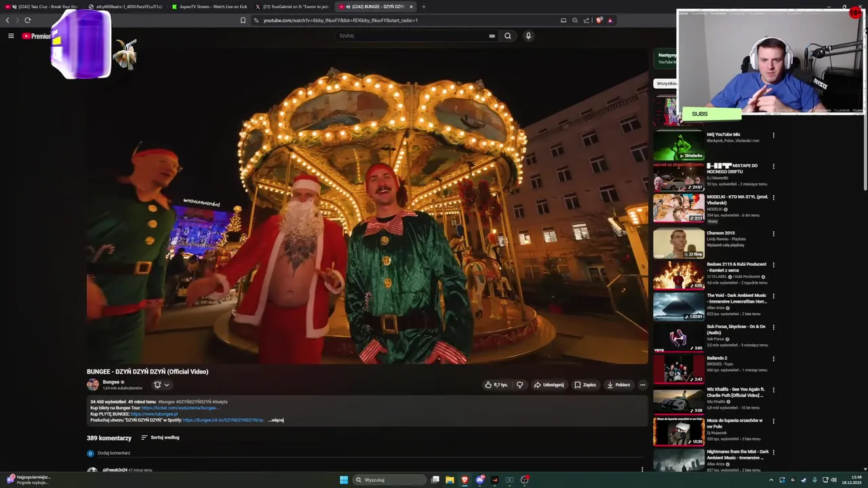868x488 pixels.
Task: Click the main video player
Action: pos(367,206)
